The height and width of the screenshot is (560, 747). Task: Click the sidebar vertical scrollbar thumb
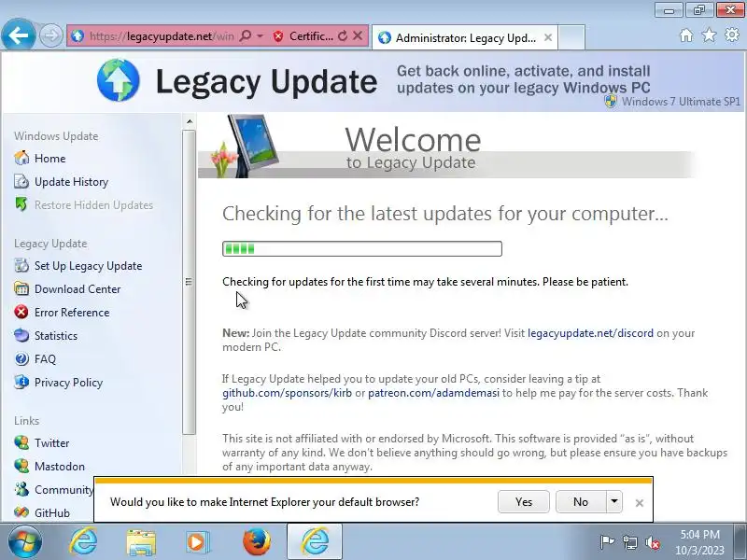tap(190, 282)
